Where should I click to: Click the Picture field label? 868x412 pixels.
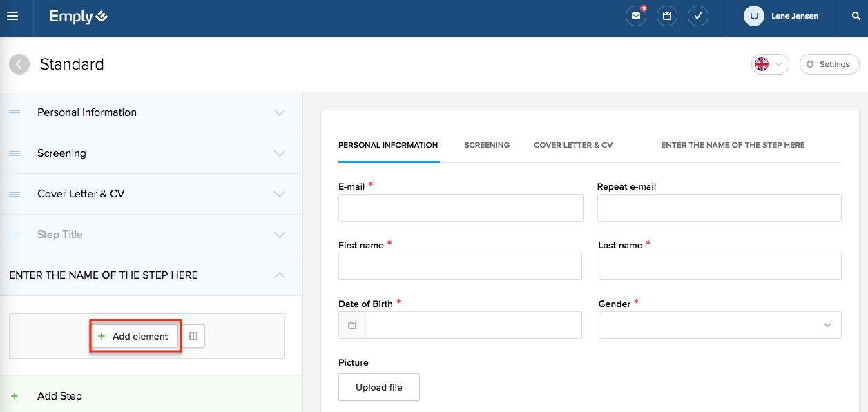pos(354,362)
